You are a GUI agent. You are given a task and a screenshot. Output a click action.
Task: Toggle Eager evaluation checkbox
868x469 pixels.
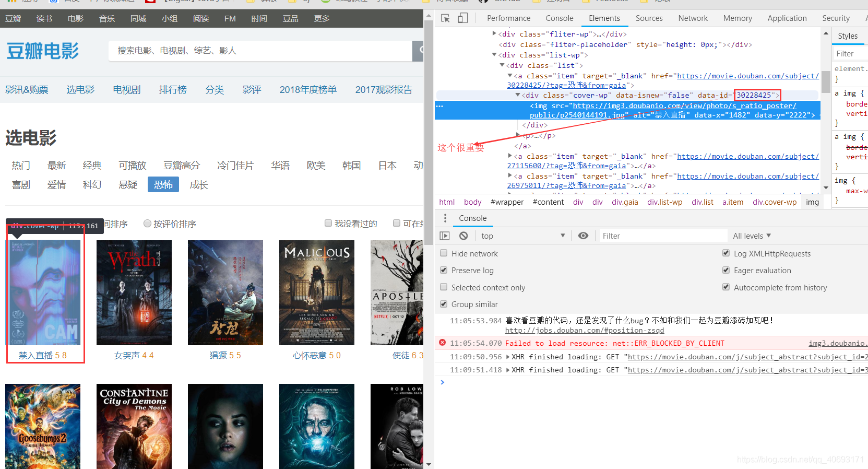(726, 270)
